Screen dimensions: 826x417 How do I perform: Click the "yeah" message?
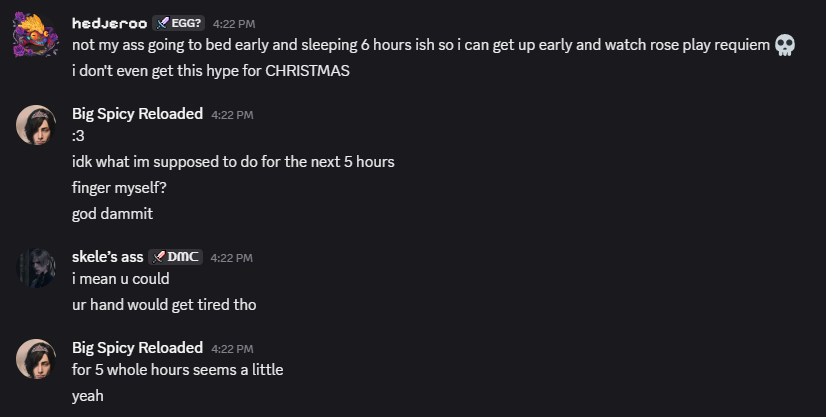pyautogui.click(x=88, y=396)
